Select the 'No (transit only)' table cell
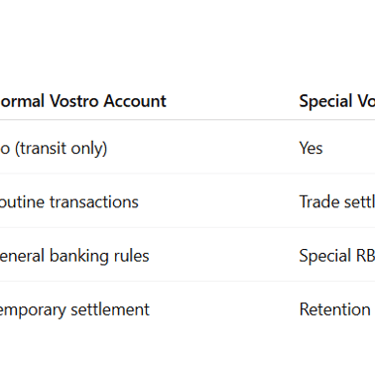Viewport: 375px width, 366px height. 53,148
